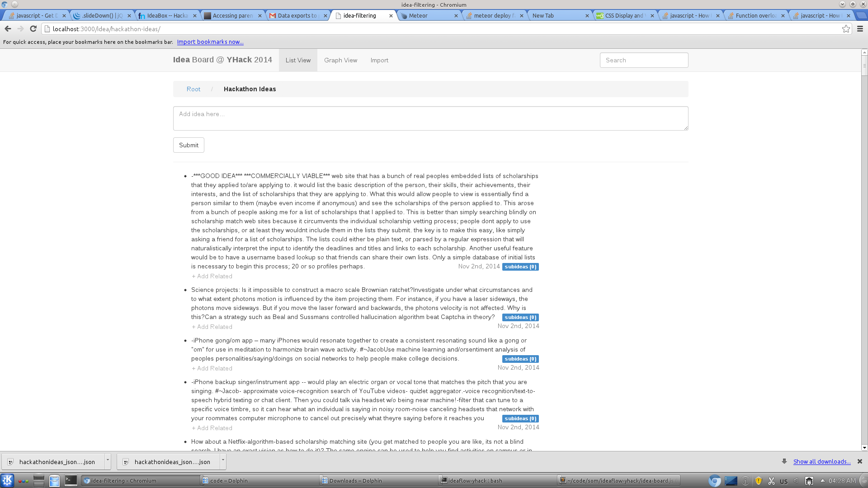The image size is (868, 488).
Task: Follow the Root breadcrumb link
Action: (193, 89)
